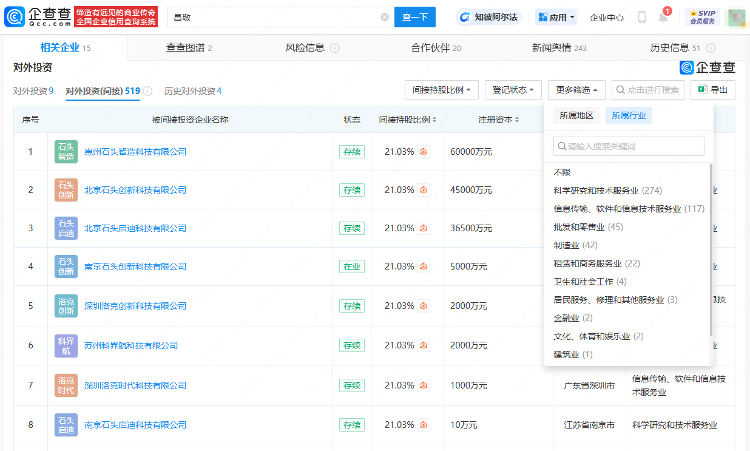The image size is (750, 451).
Task: Select 所属地区 filter toggle in popup
Action: tap(577, 116)
